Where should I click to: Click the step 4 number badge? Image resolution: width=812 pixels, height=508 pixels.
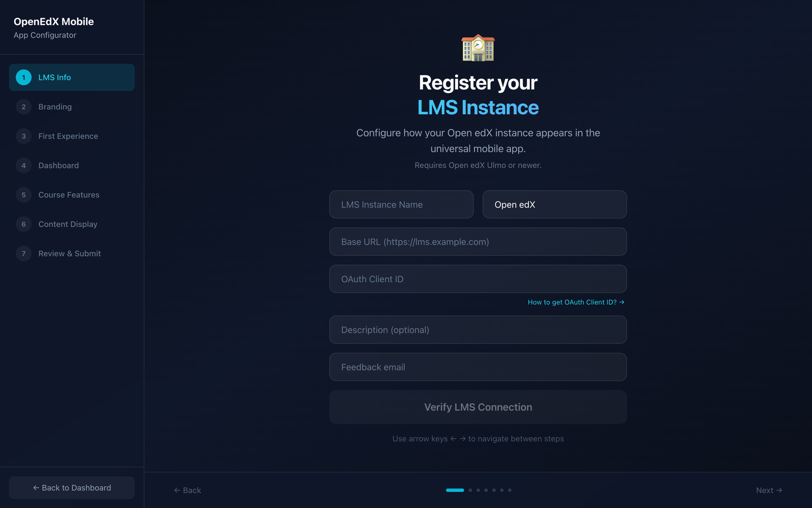click(23, 165)
